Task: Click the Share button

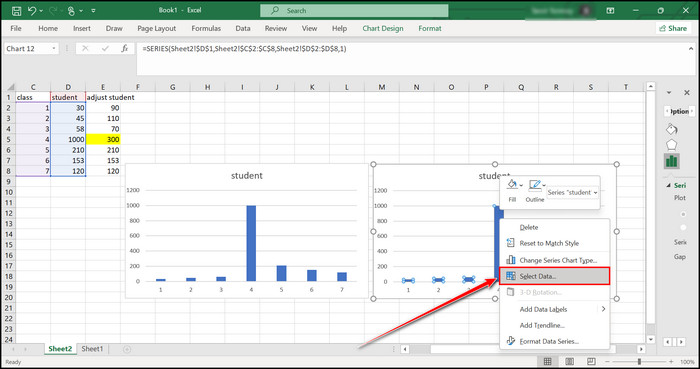Action: (673, 28)
